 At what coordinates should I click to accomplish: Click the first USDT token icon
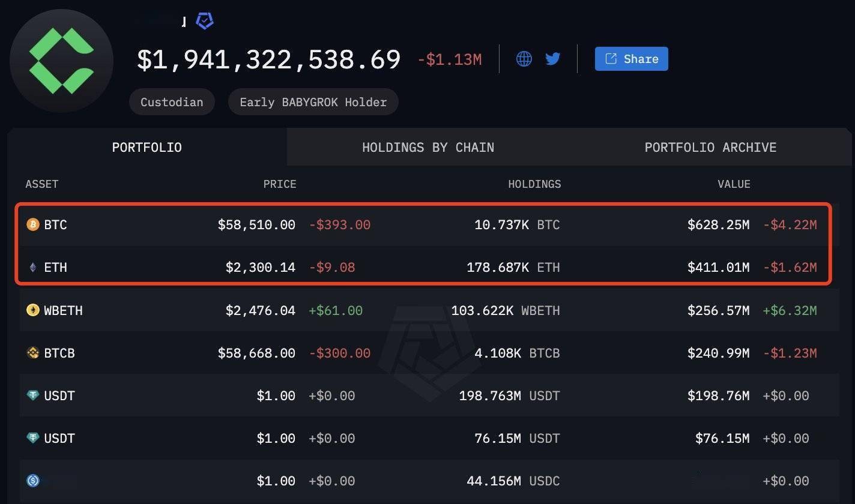point(33,395)
